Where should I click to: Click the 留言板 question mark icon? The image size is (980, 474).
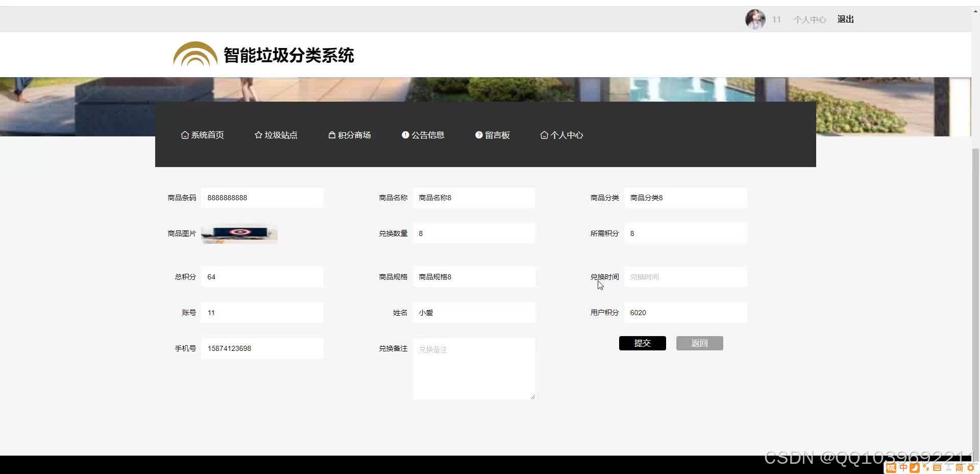tap(479, 135)
